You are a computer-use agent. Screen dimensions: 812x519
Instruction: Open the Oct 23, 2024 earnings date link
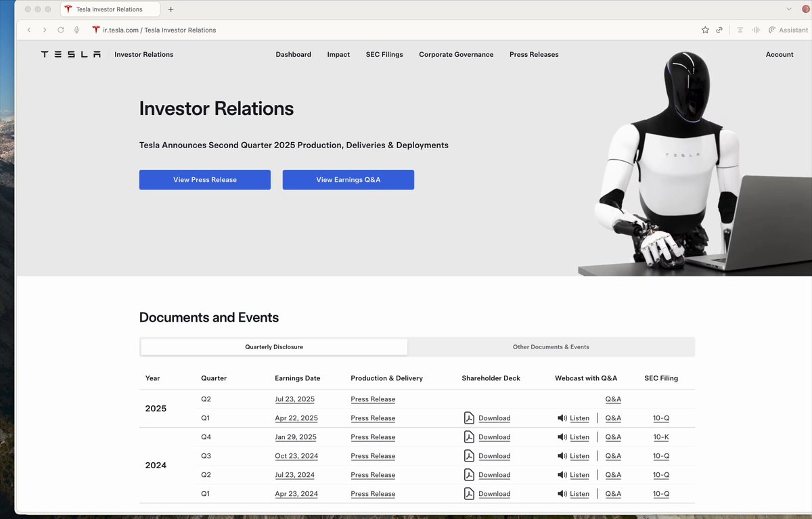pos(296,456)
